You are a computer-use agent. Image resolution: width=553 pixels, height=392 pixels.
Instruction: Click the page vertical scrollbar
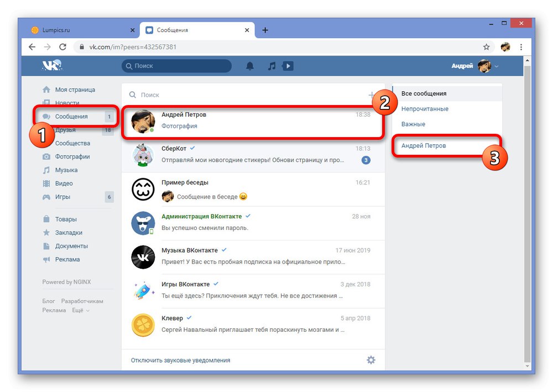(527, 213)
